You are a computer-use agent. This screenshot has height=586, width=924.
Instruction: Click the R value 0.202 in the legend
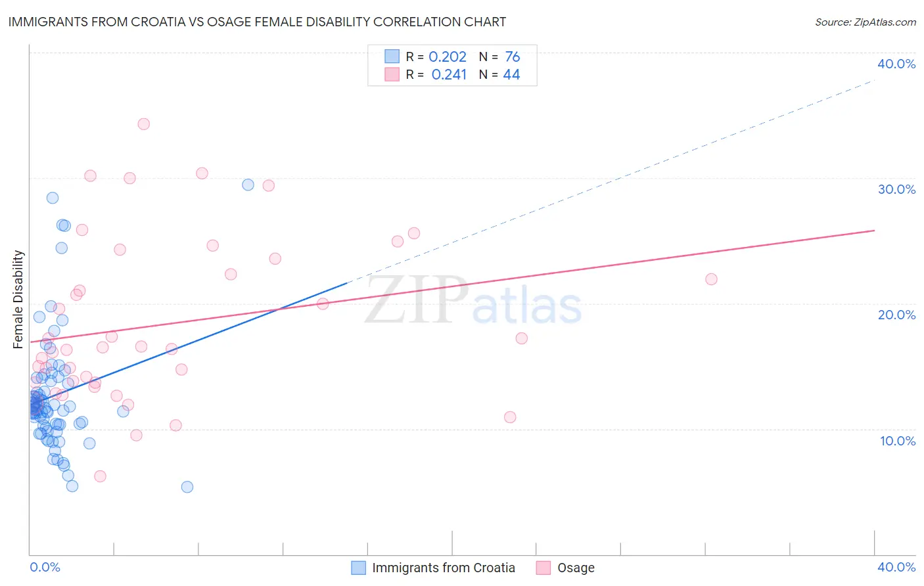(x=448, y=56)
